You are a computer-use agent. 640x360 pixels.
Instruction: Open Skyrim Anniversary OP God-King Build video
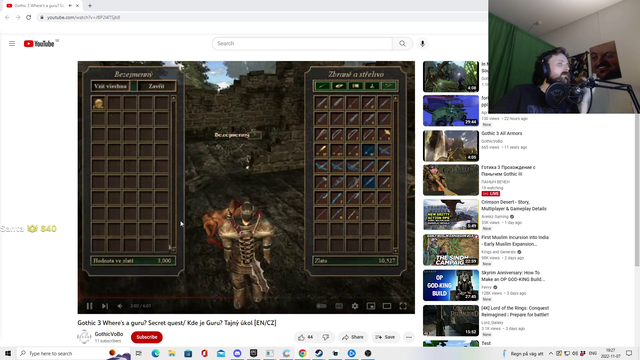coord(513,276)
